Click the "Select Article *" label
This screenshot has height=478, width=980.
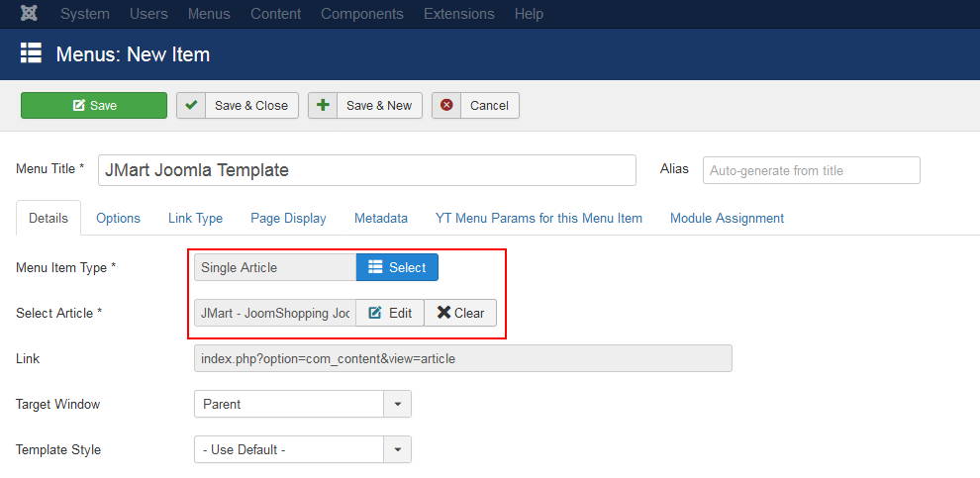tap(58, 313)
